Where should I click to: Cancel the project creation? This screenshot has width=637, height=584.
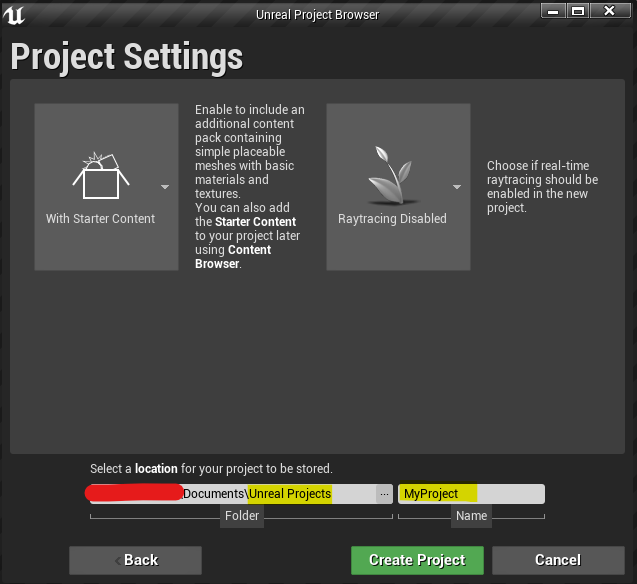557,560
